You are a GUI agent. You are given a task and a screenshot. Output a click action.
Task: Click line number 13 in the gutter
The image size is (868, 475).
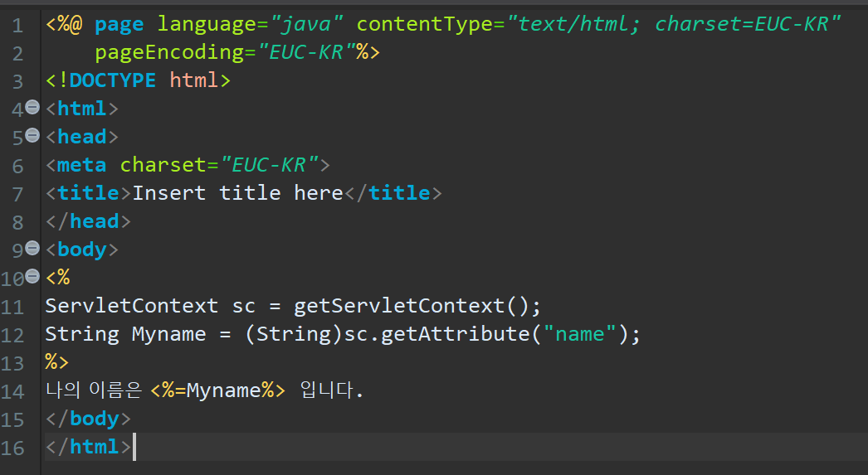point(12,364)
